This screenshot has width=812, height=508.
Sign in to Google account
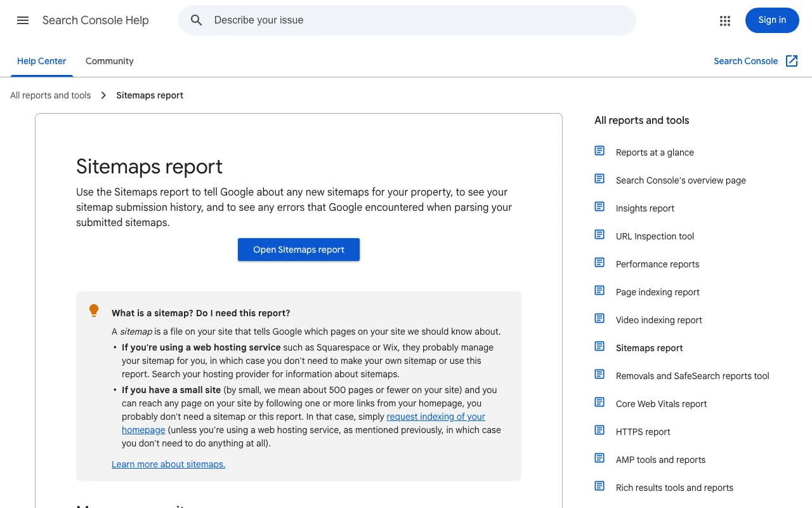pos(772,20)
